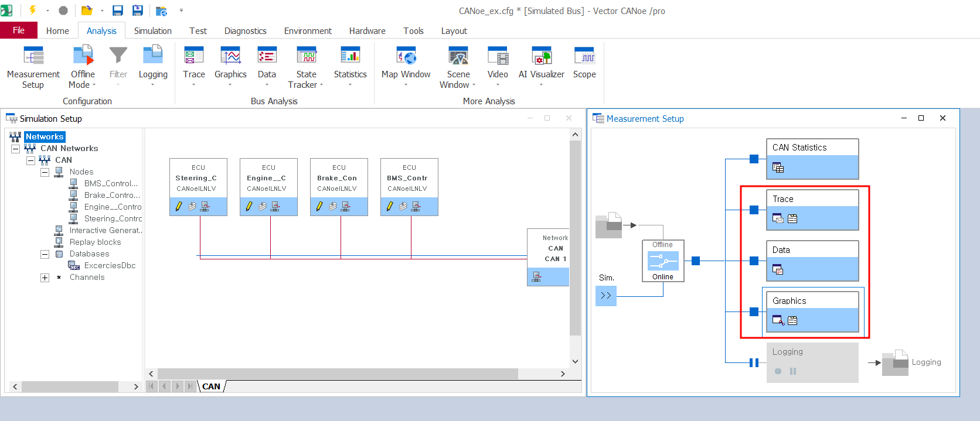Click the hot-spot square before Data block
The height and width of the screenshot is (421, 980).
point(754,261)
